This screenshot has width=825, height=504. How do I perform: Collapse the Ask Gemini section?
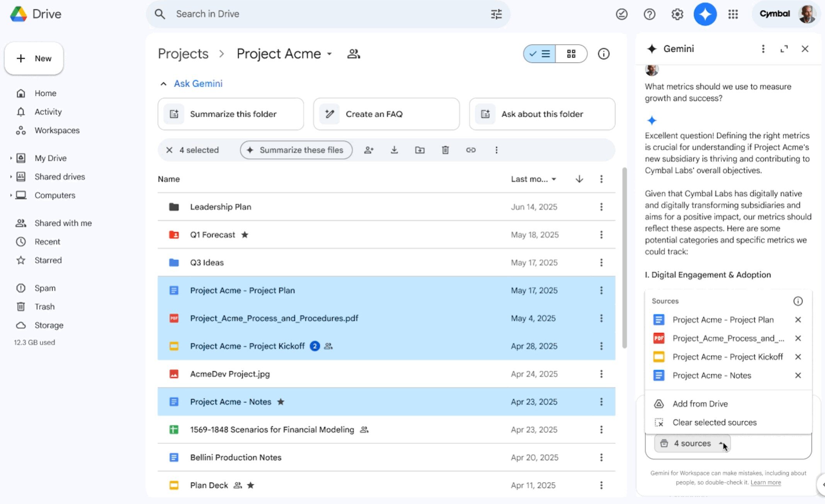163,84
